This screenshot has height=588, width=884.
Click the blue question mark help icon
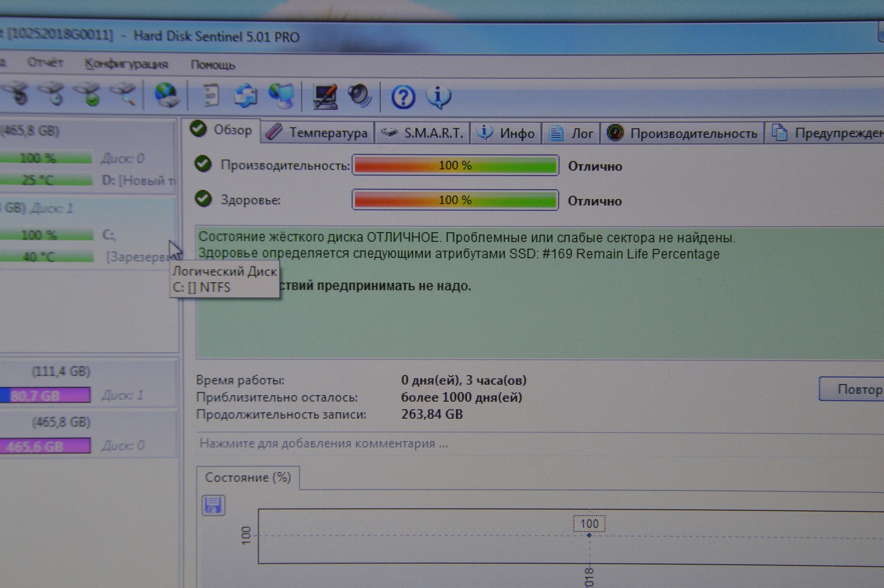coord(403,97)
